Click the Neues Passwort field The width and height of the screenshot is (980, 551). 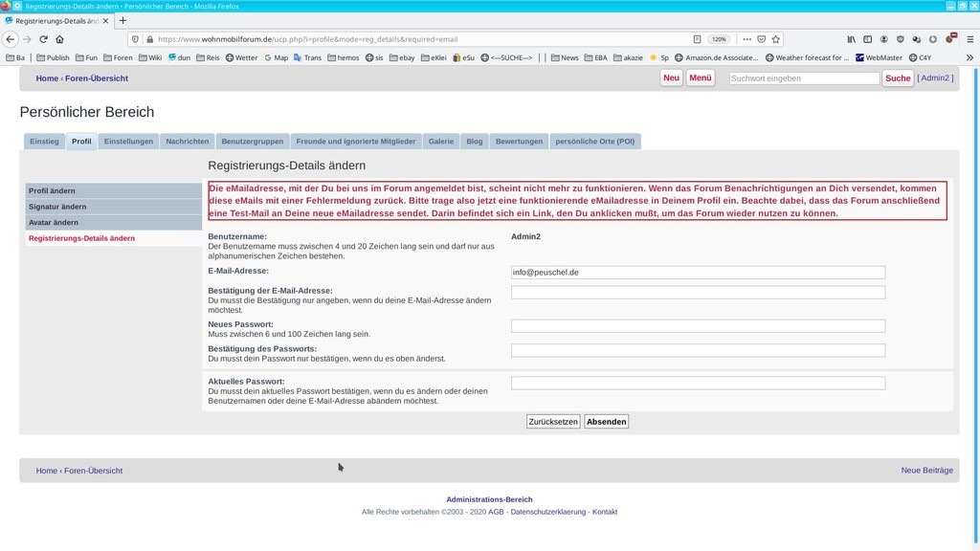(x=698, y=326)
